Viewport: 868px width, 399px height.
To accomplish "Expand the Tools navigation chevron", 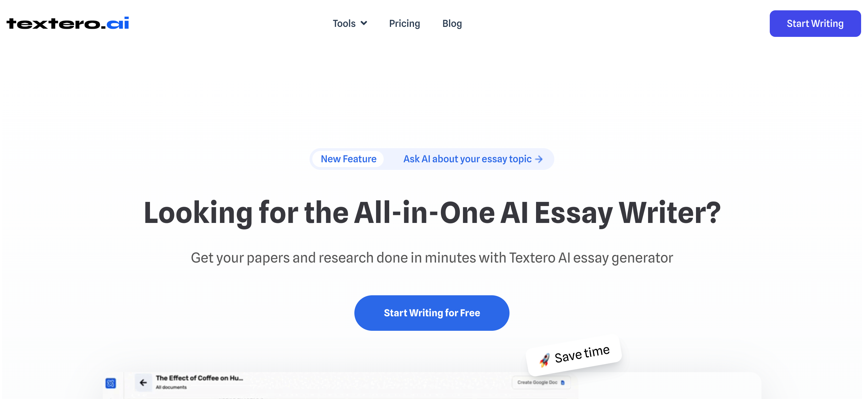I will click(365, 23).
